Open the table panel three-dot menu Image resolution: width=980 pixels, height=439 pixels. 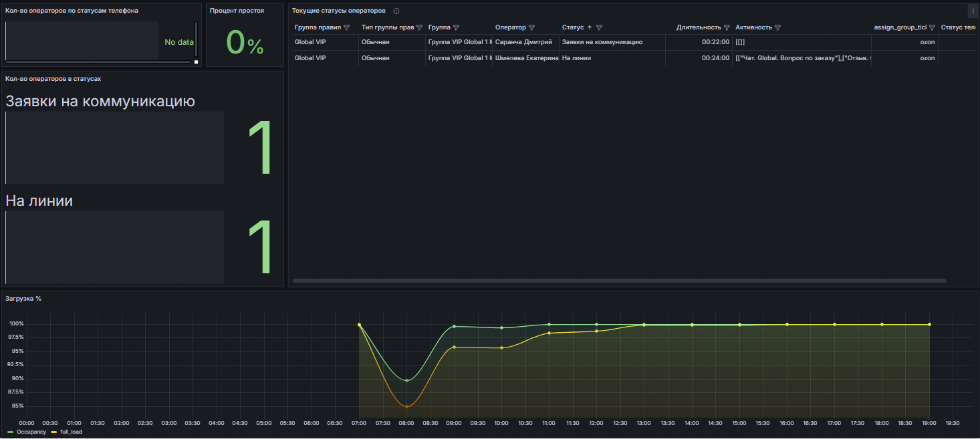pyautogui.click(x=973, y=11)
